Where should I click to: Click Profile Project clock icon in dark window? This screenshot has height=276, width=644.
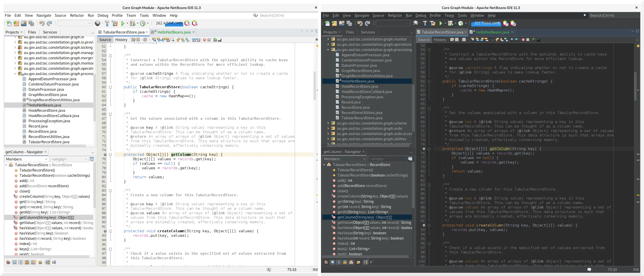click(461, 23)
